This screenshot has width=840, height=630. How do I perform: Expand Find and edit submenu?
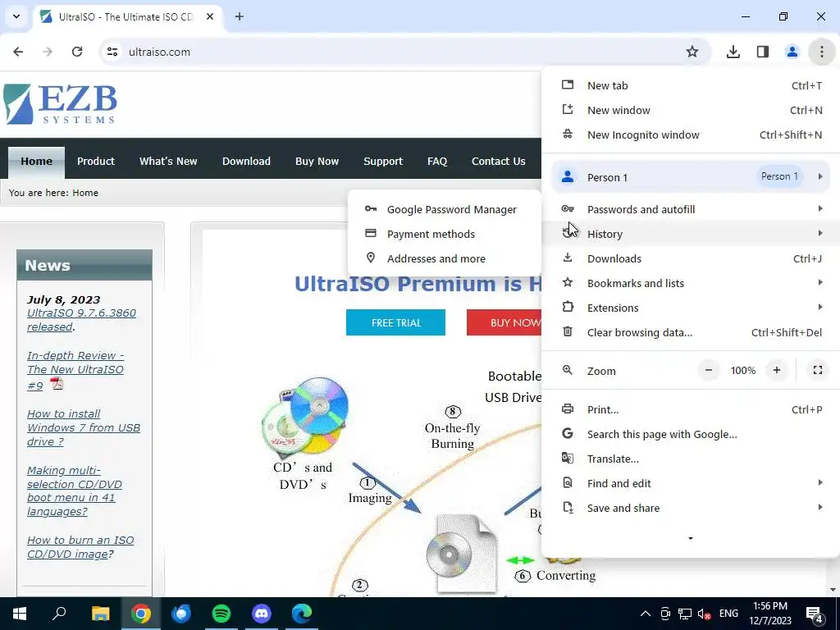click(x=691, y=484)
